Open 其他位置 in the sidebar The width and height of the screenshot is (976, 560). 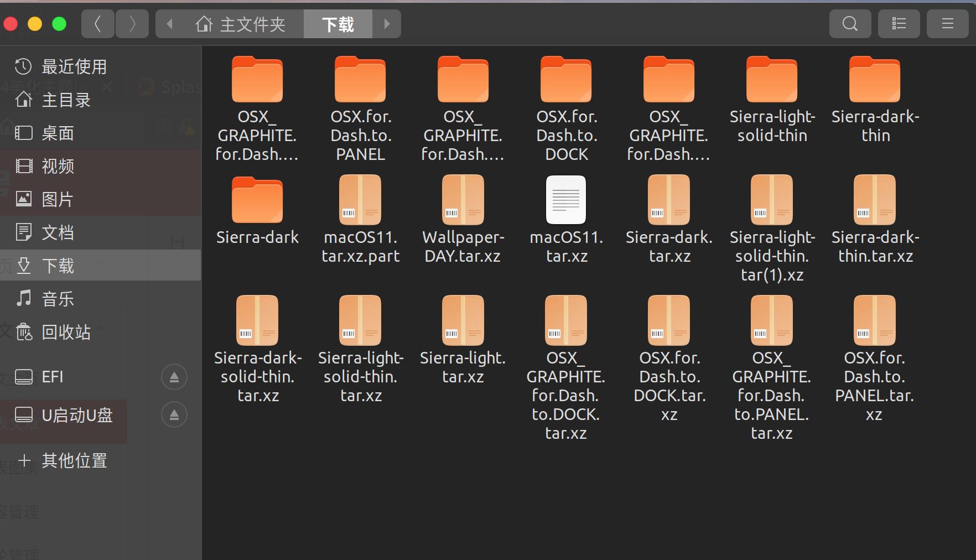click(100, 460)
